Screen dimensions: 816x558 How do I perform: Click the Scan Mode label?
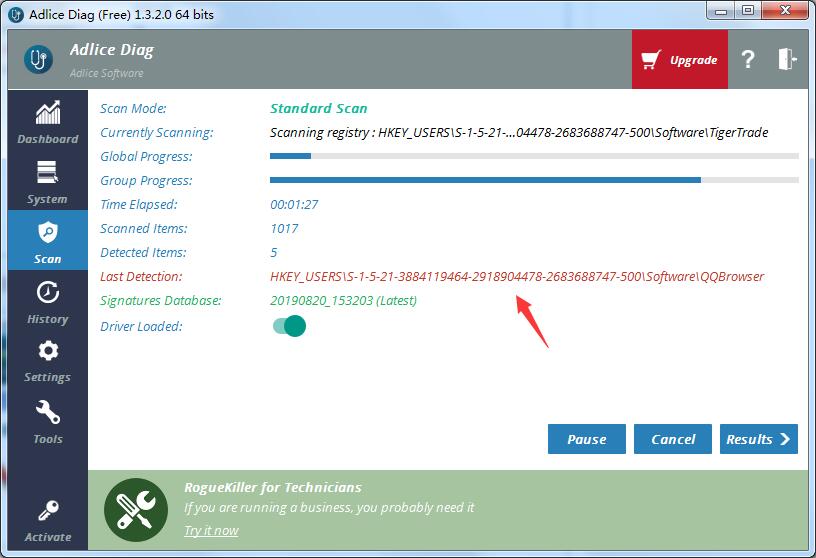point(133,108)
